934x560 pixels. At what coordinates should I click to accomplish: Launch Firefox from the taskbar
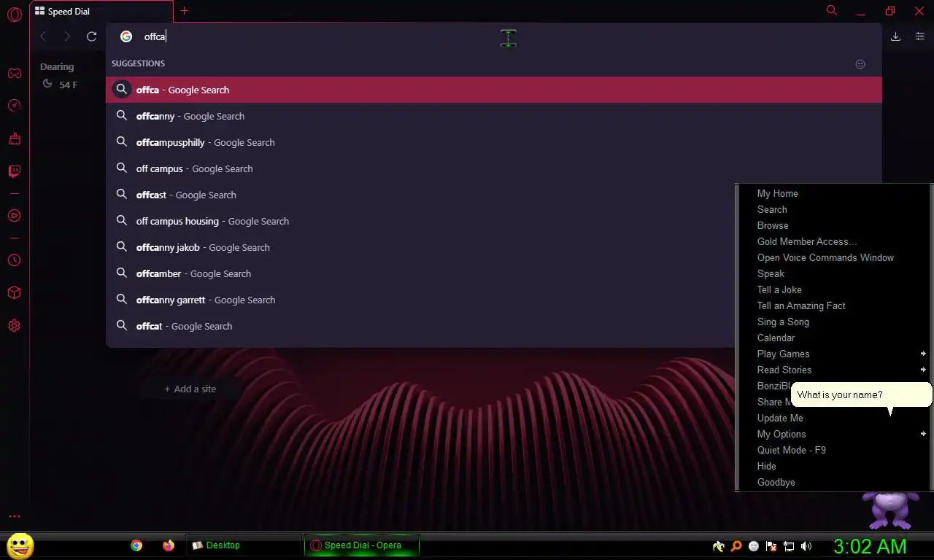click(169, 545)
